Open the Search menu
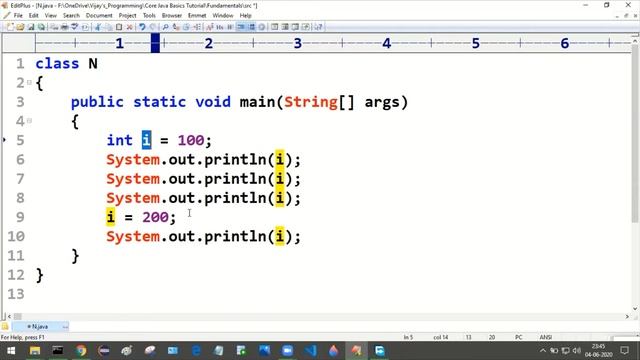Screen dimensions: 640x360 (x=71, y=16)
